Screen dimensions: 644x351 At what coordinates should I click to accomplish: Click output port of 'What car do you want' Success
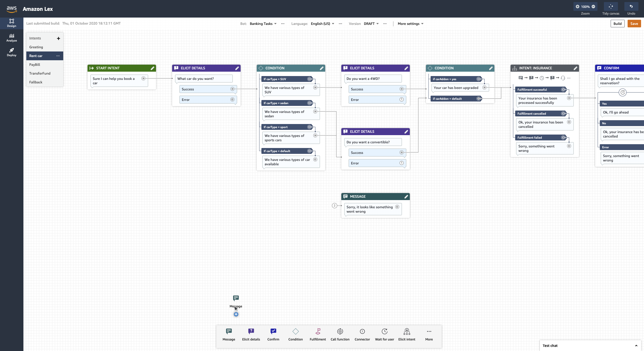point(232,89)
